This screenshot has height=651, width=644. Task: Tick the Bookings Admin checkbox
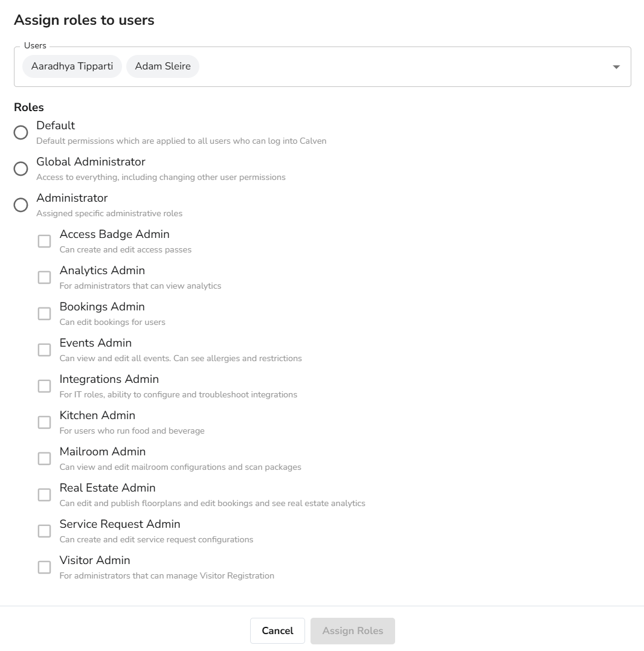pyautogui.click(x=44, y=314)
